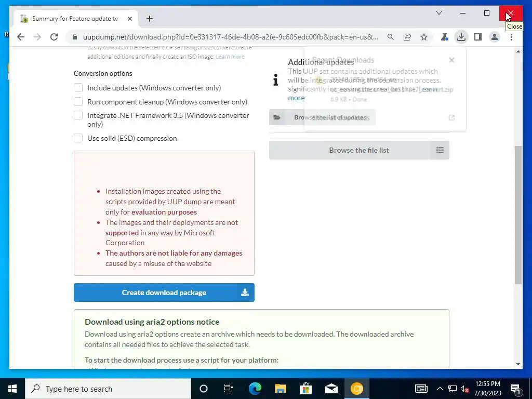Close the Summary for Feature update tab
This screenshot has height=399, width=532.
coord(130,19)
